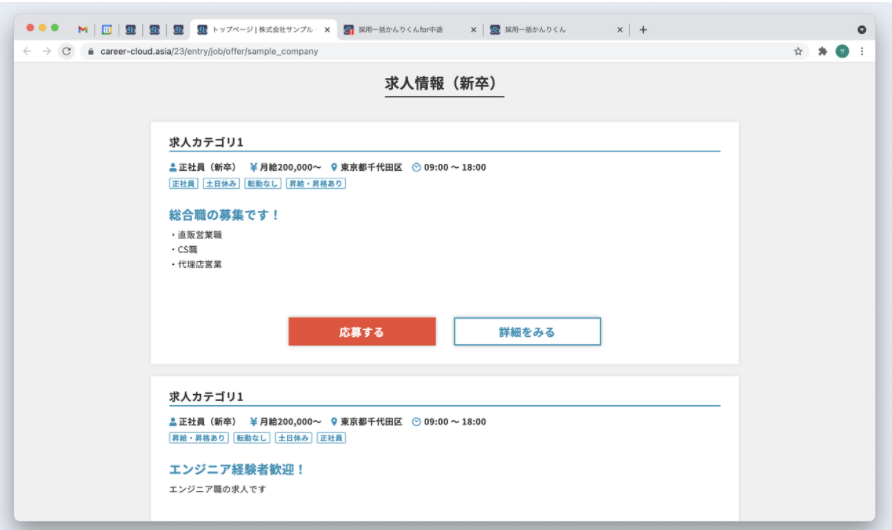This screenshot has width=892, height=530.
Task: Reload the current page
Action: (x=67, y=51)
